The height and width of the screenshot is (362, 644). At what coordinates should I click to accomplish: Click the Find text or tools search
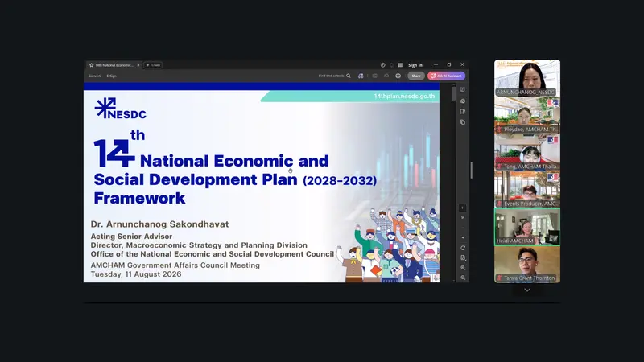334,76
